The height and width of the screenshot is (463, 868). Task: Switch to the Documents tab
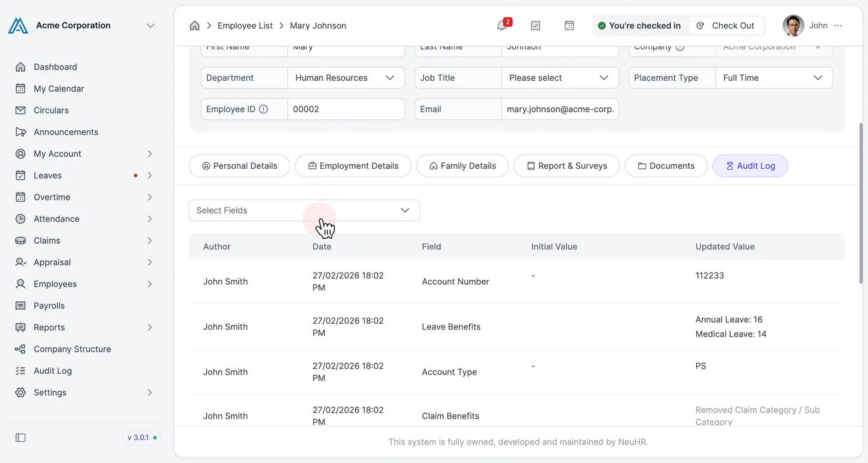[x=666, y=166]
